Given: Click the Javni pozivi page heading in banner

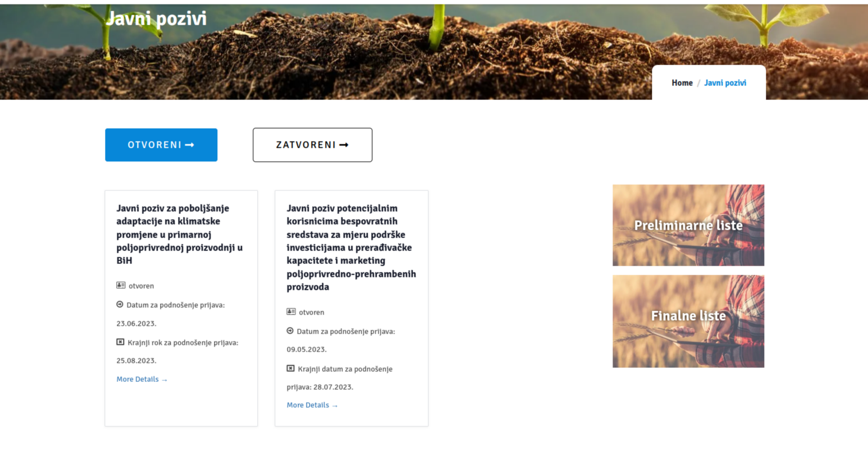Looking at the screenshot, I should [x=156, y=19].
